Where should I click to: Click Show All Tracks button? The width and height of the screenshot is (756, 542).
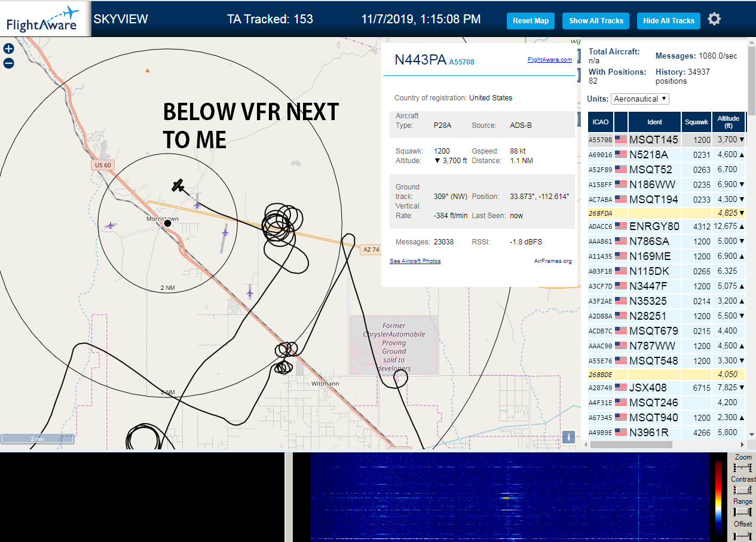tap(596, 20)
